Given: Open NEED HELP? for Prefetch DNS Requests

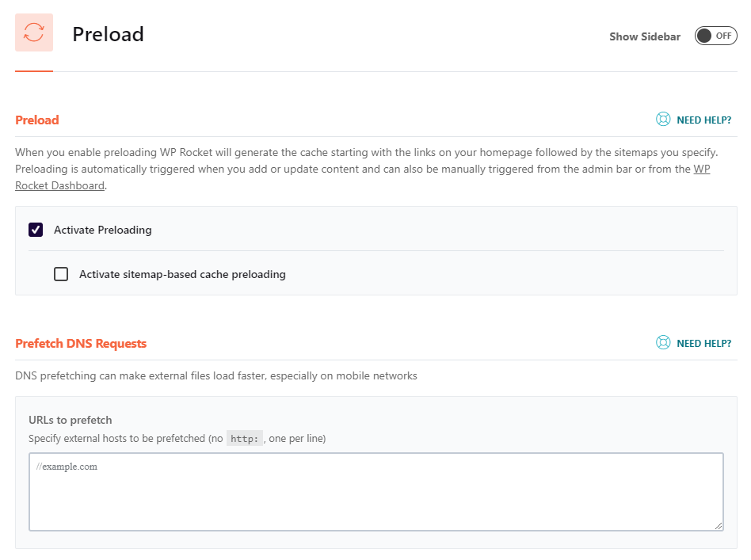Looking at the screenshot, I should pos(703,344).
